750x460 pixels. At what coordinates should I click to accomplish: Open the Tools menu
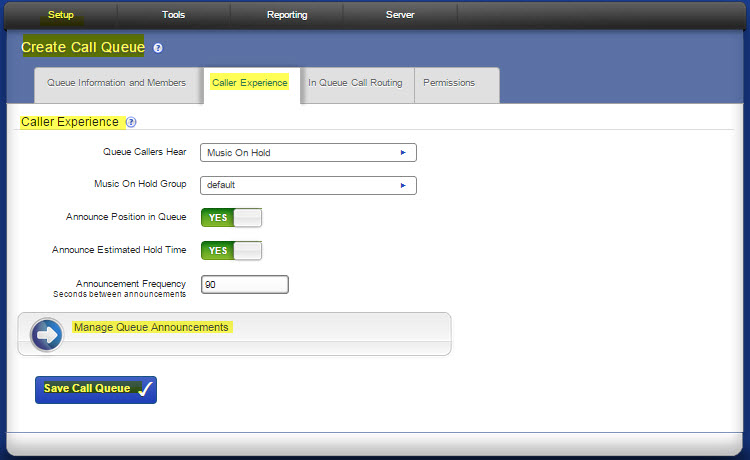pyautogui.click(x=173, y=15)
